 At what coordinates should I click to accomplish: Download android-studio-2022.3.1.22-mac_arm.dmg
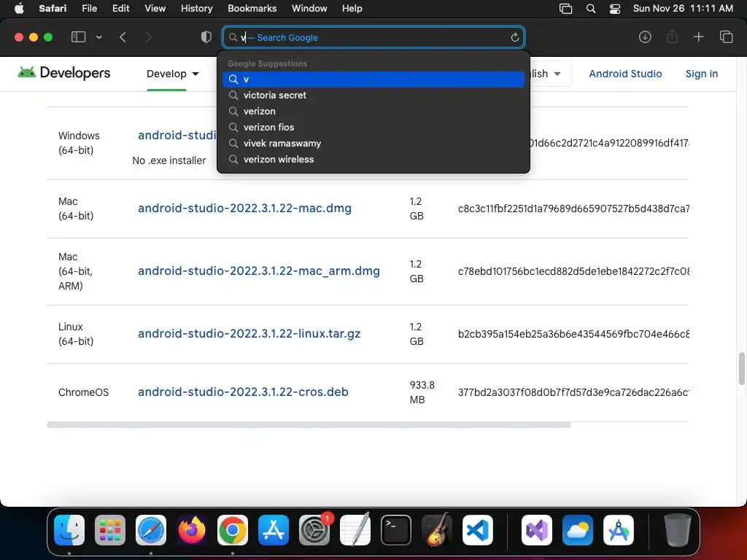[x=259, y=271]
